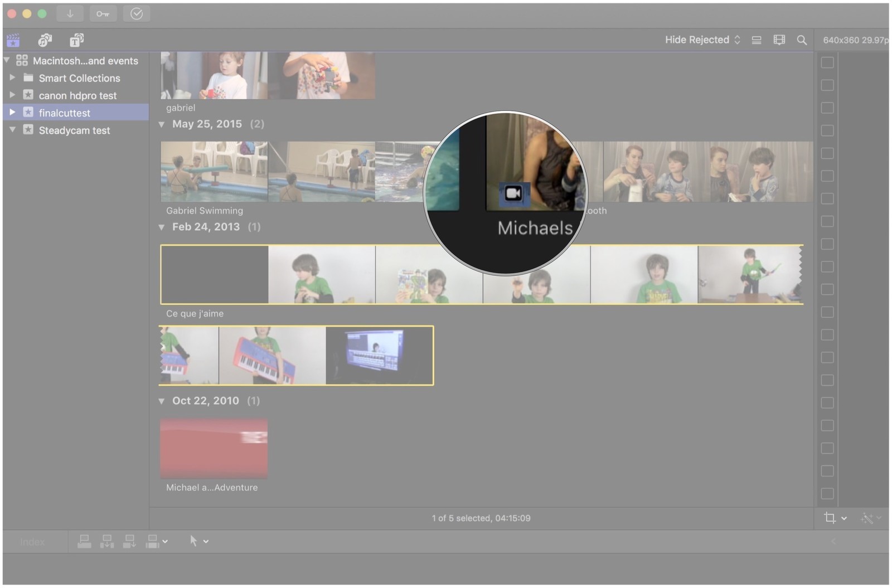The width and height of the screenshot is (892, 588).
Task: Collapse the Feb 24, 2013 group
Action: [x=162, y=227]
